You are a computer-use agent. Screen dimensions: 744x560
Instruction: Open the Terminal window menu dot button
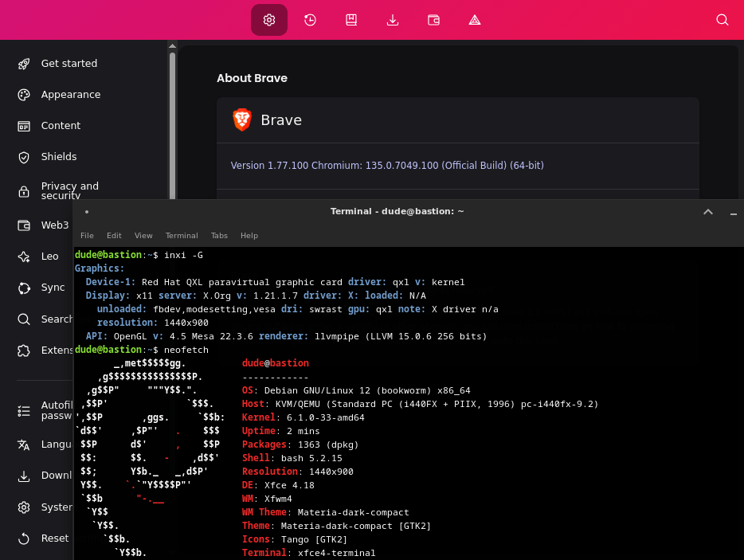pyautogui.click(x=87, y=212)
